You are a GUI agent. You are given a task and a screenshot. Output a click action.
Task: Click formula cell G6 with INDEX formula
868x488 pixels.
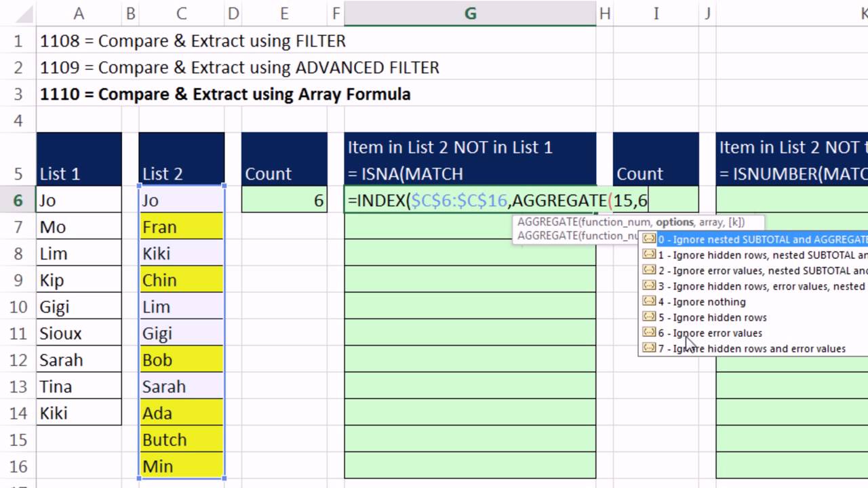coord(470,201)
